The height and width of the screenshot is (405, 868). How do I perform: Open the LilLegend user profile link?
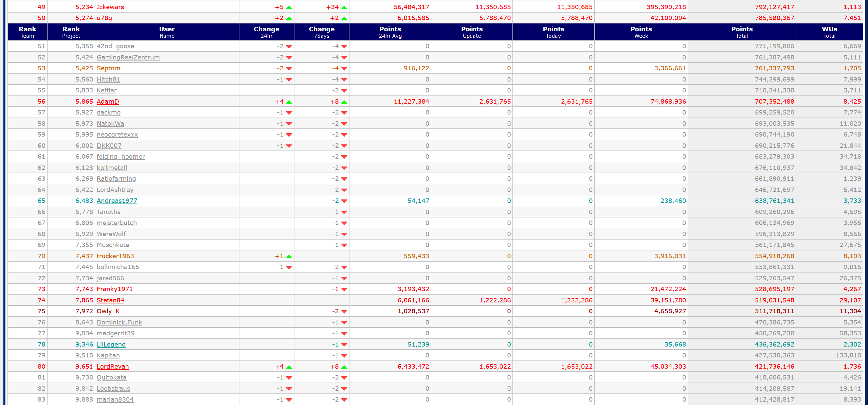111,345
